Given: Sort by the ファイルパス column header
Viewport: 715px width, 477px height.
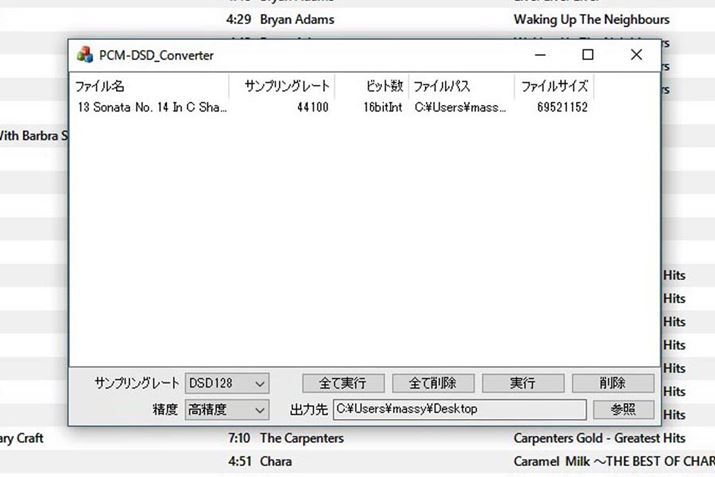Looking at the screenshot, I should tap(462, 86).
